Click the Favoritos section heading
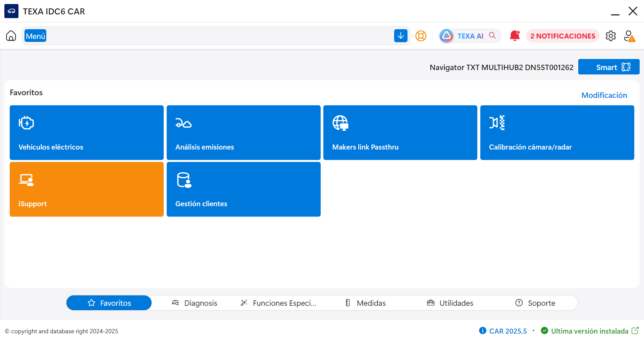Viewport: 644px width, 342px height. 26,93
